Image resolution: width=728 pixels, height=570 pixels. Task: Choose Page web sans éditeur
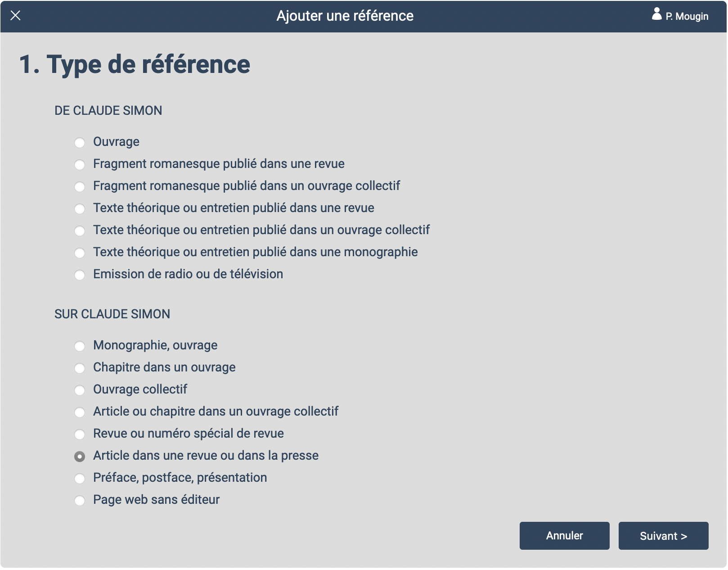[80, 501]
